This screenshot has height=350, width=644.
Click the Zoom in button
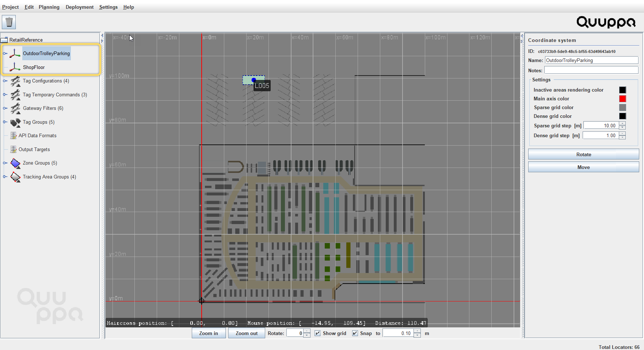tap(209, 333)
